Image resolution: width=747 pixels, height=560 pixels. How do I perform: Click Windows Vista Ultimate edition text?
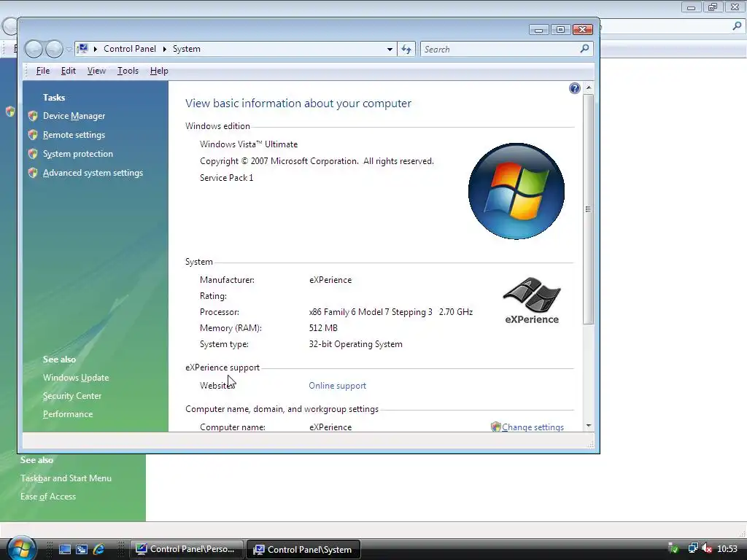[x=249, y=144]
